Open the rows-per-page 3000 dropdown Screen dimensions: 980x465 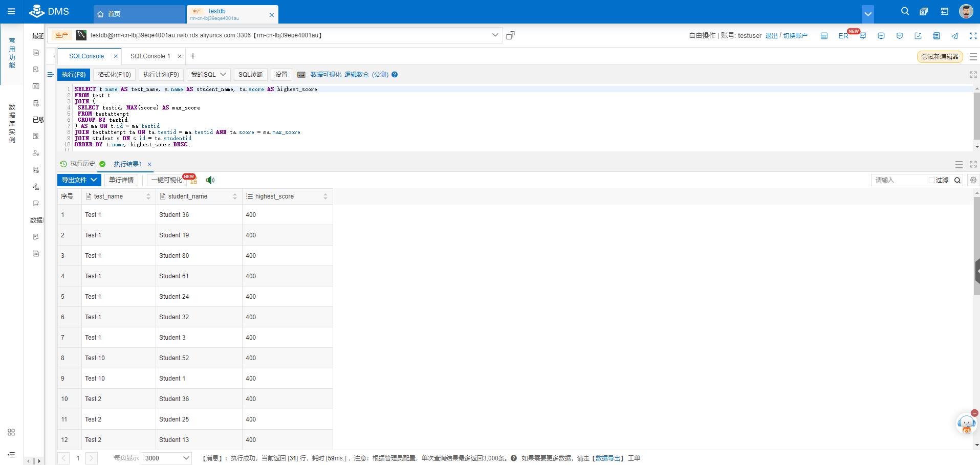167,458
